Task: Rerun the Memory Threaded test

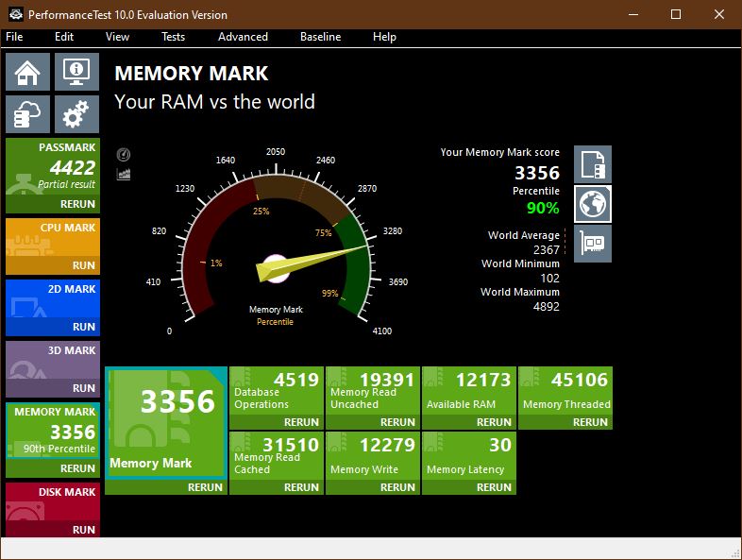Action: pyautogui.click(x=565, y=422)
